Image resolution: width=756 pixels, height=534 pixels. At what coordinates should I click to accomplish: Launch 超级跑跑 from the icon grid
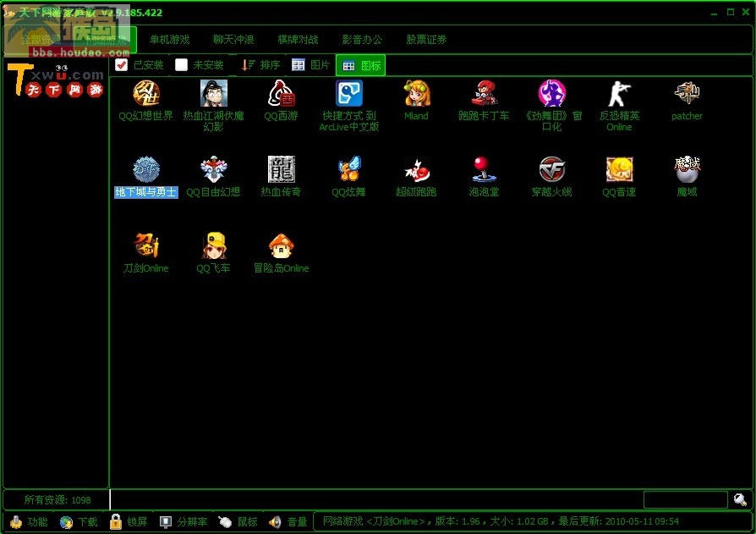(417, 170)
